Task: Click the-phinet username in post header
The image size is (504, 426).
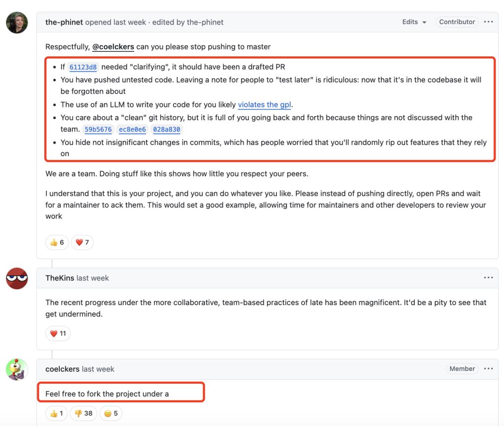Action: pyautogui.click(x=64, y=22)
